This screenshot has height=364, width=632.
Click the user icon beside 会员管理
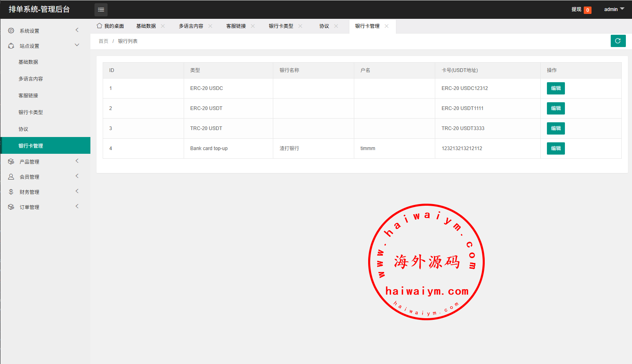(x=11, y=177)
